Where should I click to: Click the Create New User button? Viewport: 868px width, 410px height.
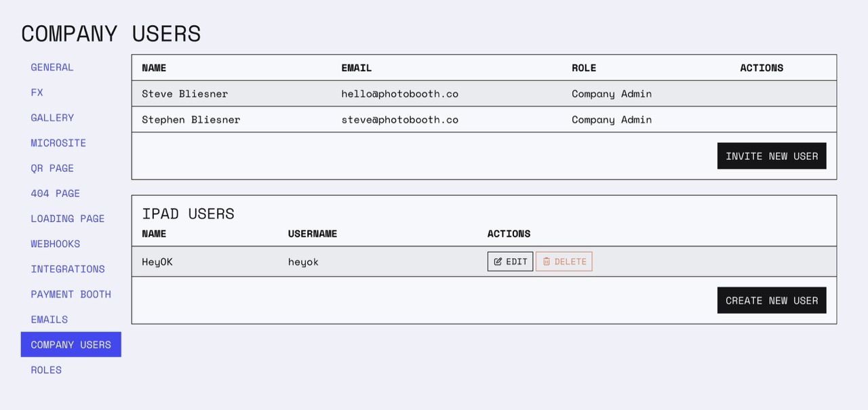[772, 300]
